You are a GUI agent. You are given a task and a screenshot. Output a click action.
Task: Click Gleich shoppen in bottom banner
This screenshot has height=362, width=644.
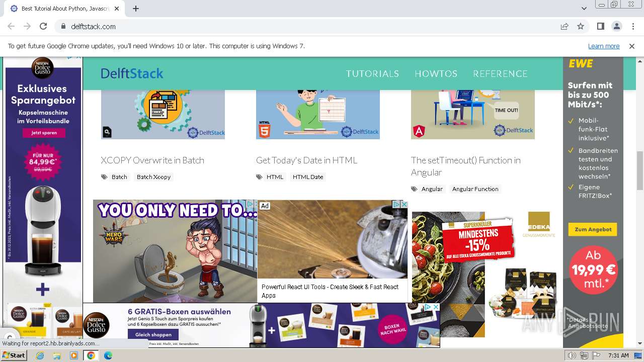click(153, 334)
